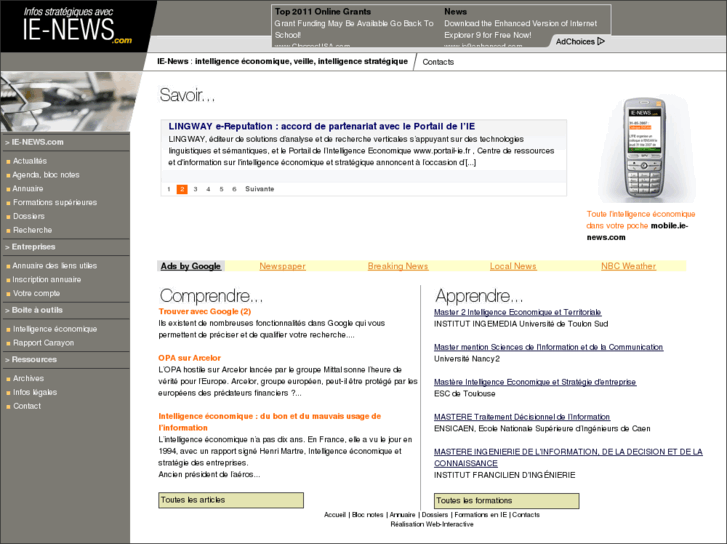Click the Suivante pagination link

coord(260,189)
